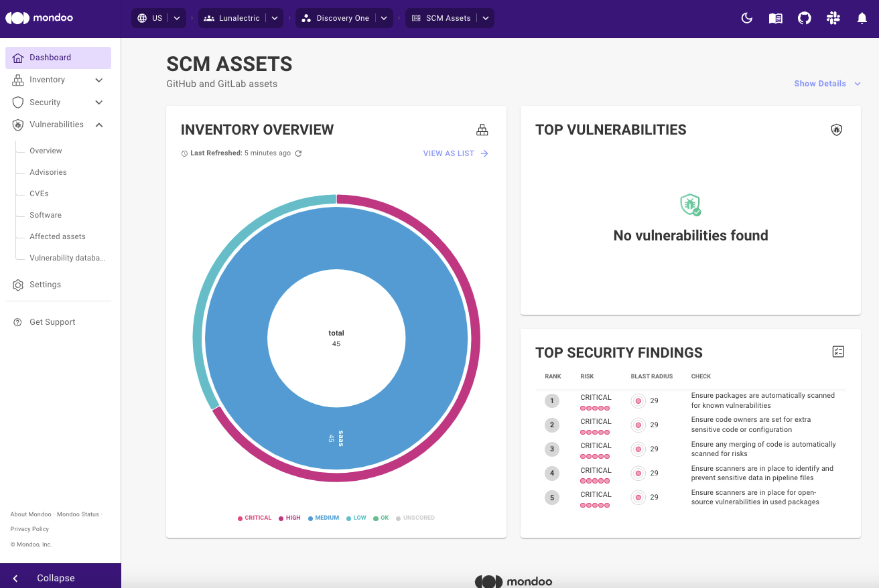Open Advisories sub-item
The height and width of the screenshot is (588, 879).
[48, 172]
